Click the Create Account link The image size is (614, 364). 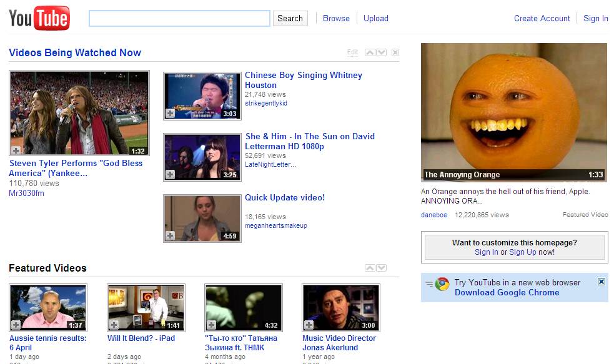point(542,18)
